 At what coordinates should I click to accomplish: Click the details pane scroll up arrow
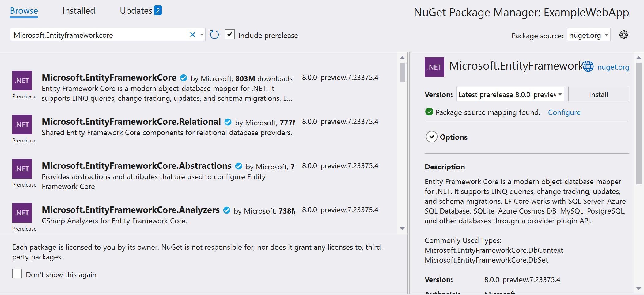click(x=638, y=58)
